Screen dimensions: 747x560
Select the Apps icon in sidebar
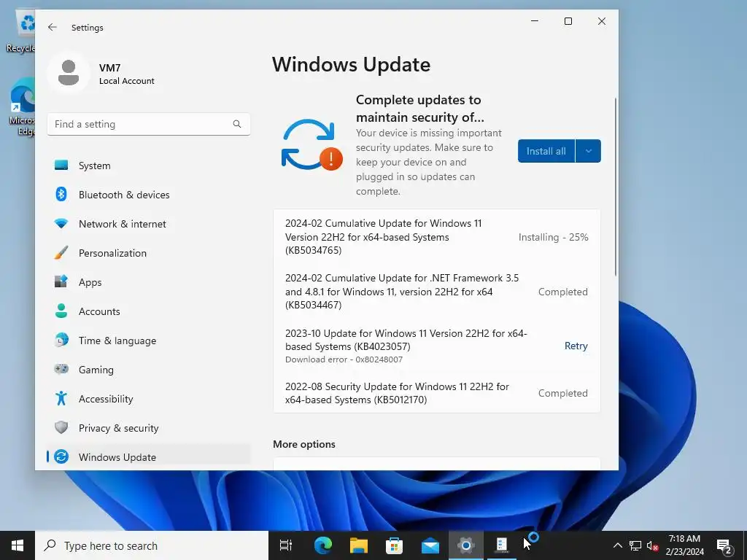pyautogui.click(x=61, y=282)
